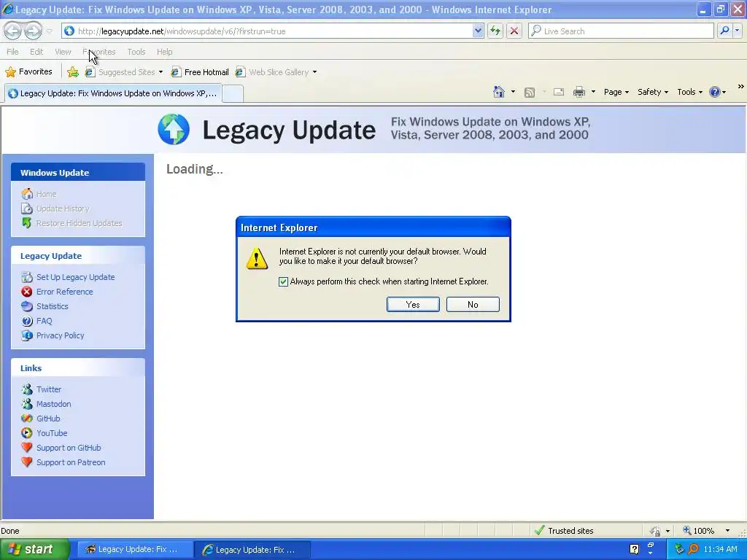This screenshot has height=560, width=747.
Task: Click the Forward navigation arrow
Action: click(x=33, y=31)
